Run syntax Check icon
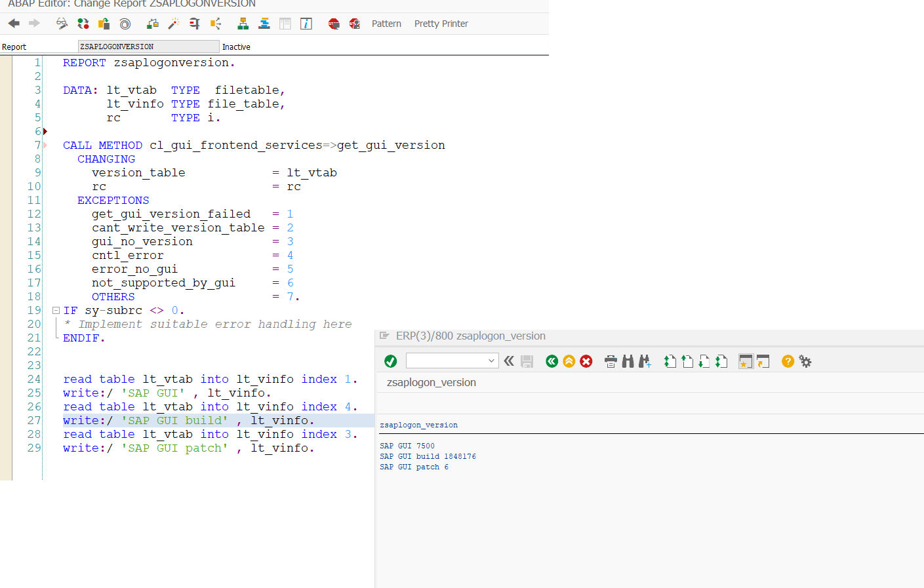The height and width of the screenshot is (588, 924). coord(153,24)
